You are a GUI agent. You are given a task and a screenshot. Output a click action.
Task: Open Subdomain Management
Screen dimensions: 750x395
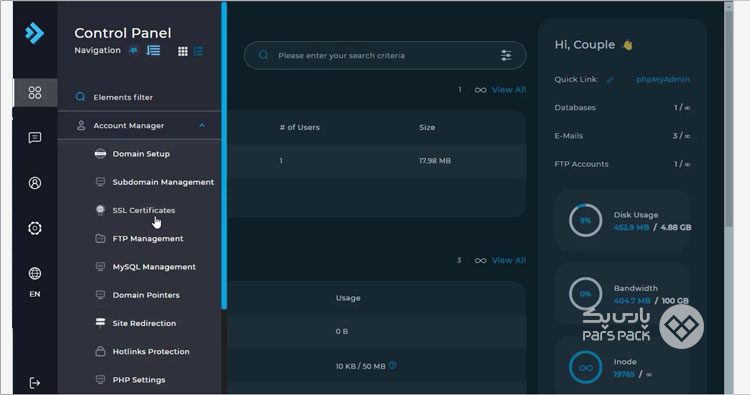(x=163, y=182)
